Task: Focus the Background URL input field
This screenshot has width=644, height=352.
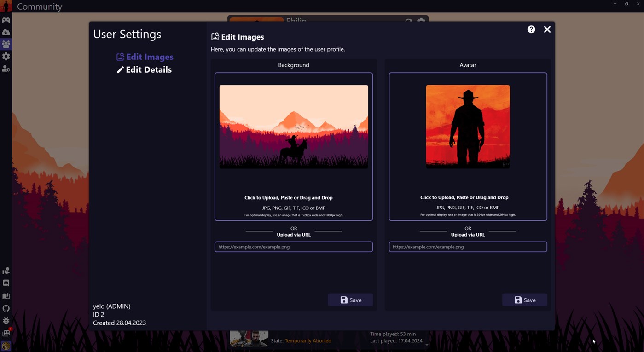Action: point(294,247)
